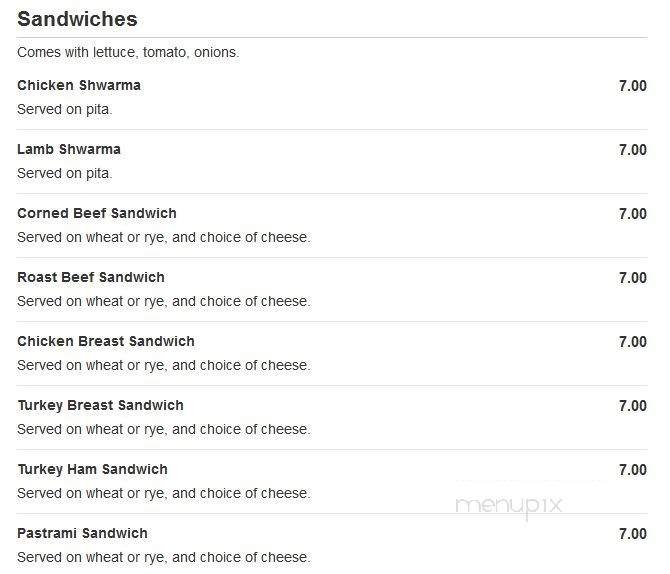
Task: Pick the Turkey Breast Sandwich name
Action: coord(100,406)
